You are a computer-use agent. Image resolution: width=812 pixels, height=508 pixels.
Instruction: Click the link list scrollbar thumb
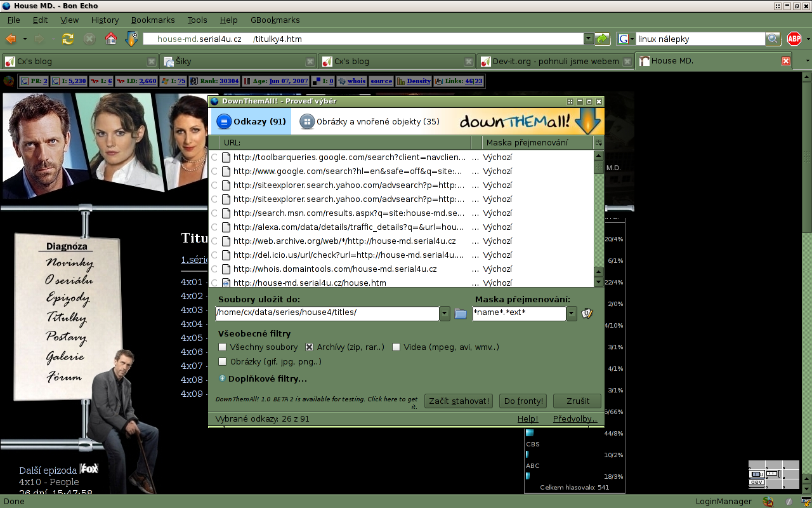coord(599,167)
